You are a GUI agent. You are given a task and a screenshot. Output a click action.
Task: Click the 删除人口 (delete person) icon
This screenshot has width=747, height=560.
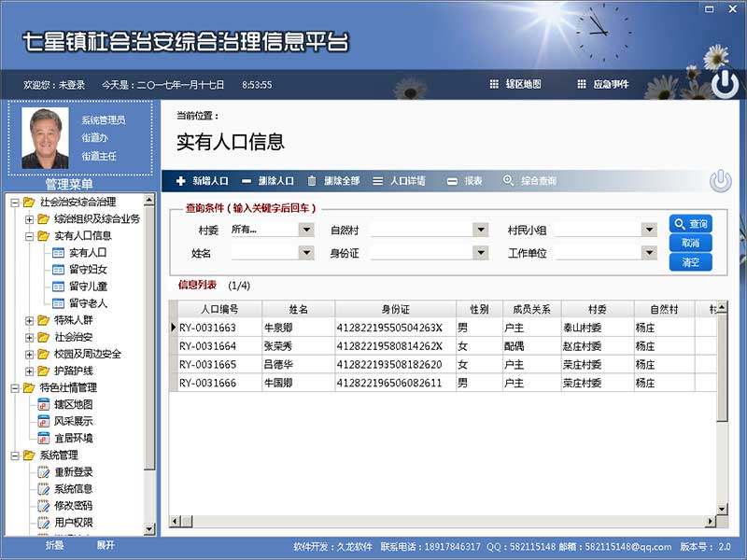(248, 180)
